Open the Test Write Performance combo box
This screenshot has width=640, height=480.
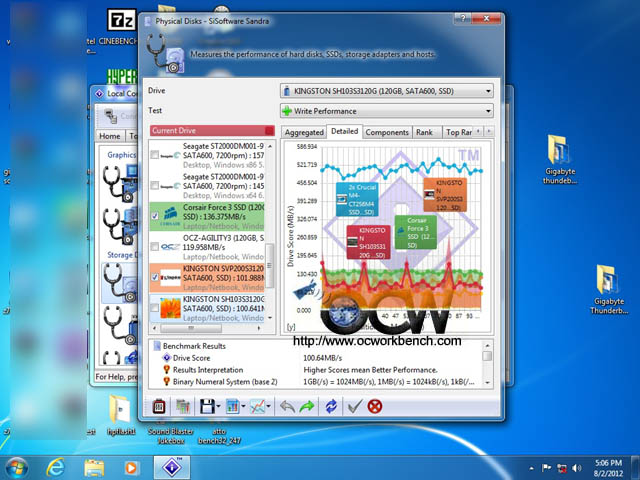coord(387,111)
